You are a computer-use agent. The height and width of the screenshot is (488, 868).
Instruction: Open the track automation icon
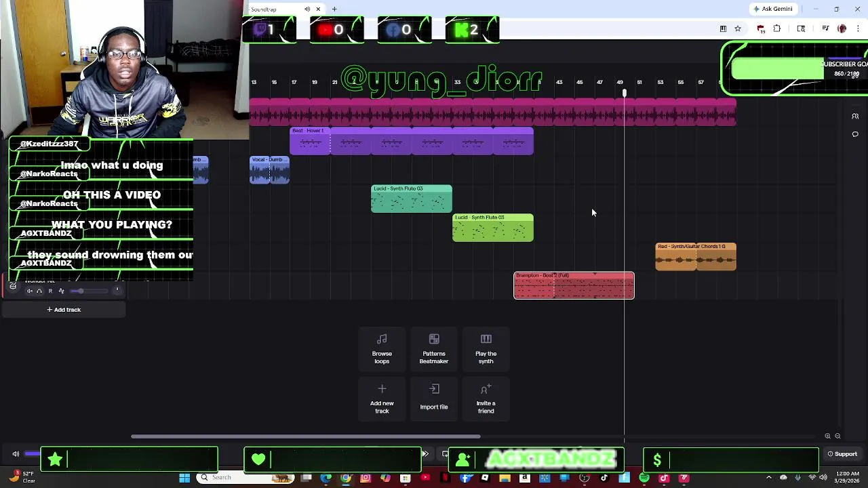click(x=61, y=291)
